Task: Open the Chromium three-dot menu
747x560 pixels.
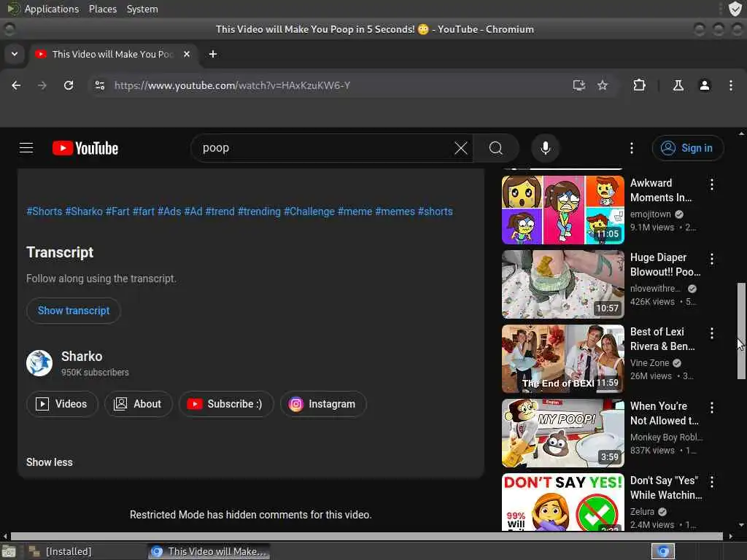Action: (731, 85)
